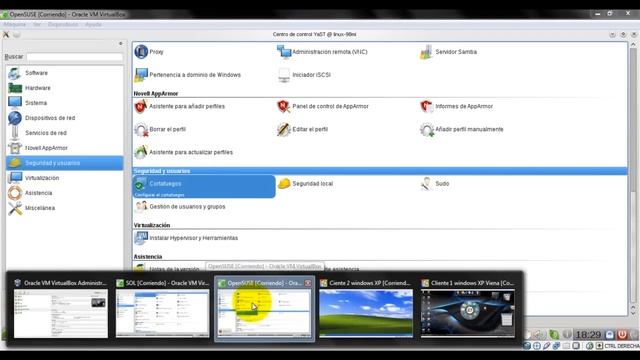This screenshot has height=360, width=640.
Task: Click the main panel vertical scrollbar
Action: point(633,178)
